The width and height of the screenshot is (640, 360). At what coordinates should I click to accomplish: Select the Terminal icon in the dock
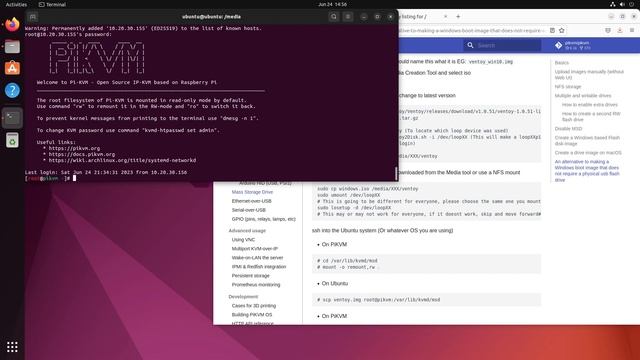(x=12, y=118)
